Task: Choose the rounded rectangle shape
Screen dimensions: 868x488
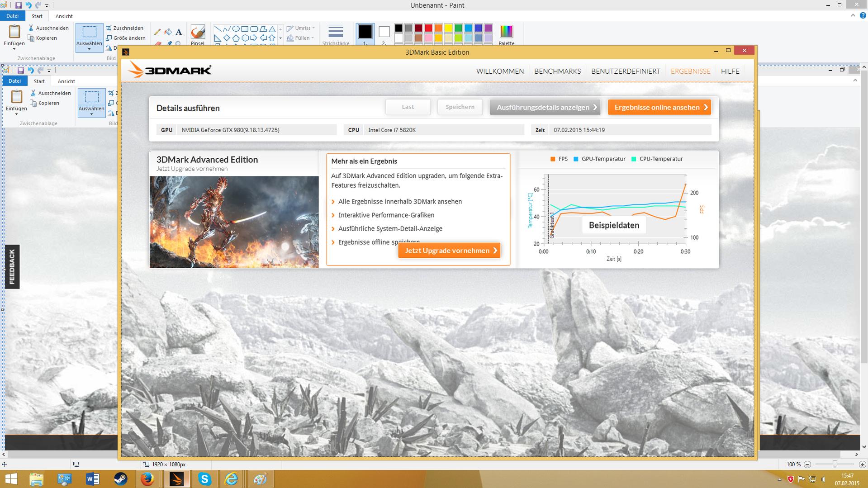Action: click(x=254, y=29)
